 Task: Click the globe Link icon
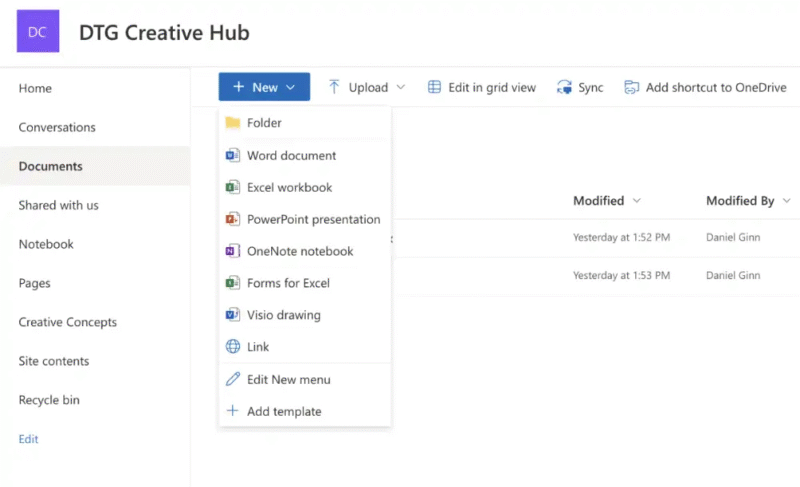[232, 347]
